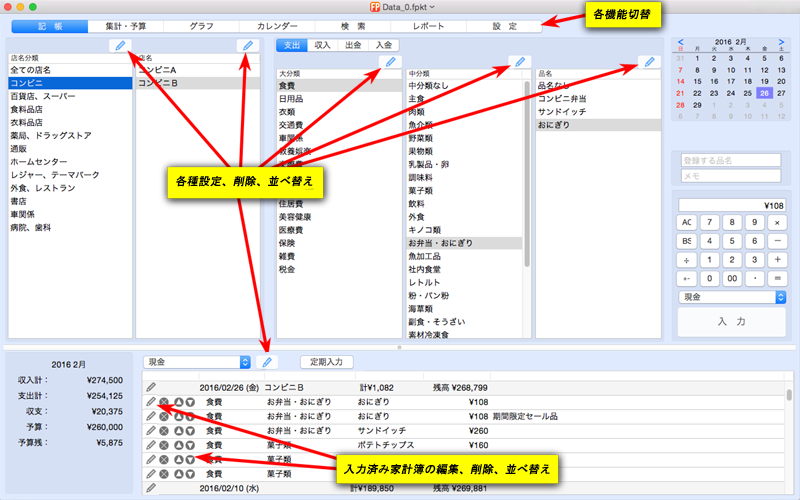Click the pencil icon beside the 定期入力 button
This screenshot has width=800, height=500.
(x=266, y=361)
